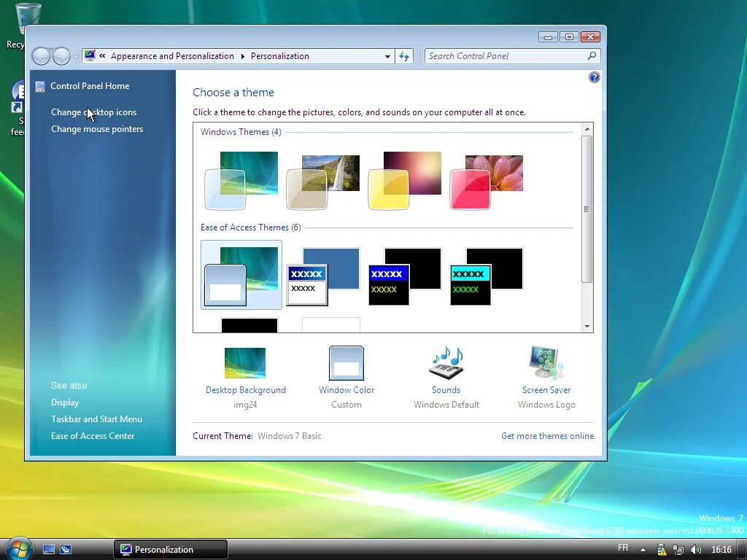Click the theme list scrollbar down arrow

(x=587, y=327)
